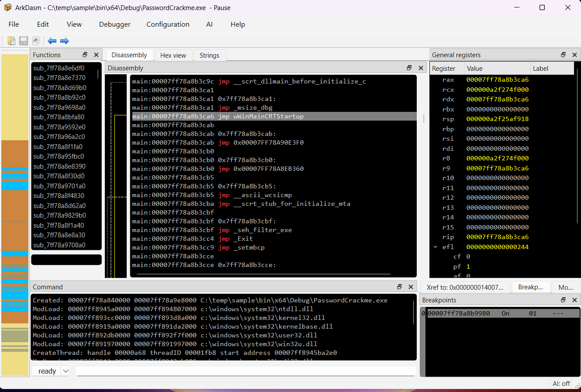Viewport: 581px width, 392px height.
Task: Select function sub_7ff78a8d69b0
Action: pos(60,88)
